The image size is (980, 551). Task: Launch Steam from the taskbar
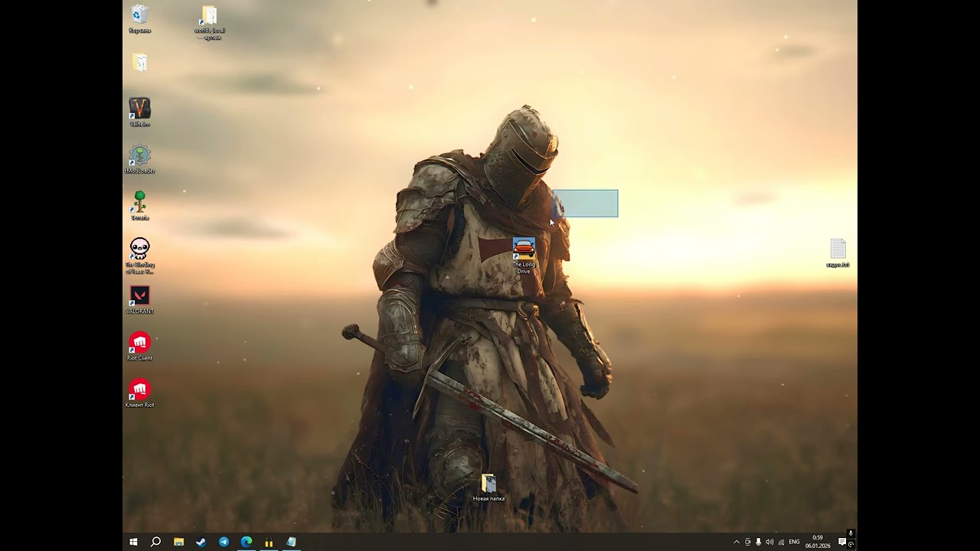click(201, 542)
